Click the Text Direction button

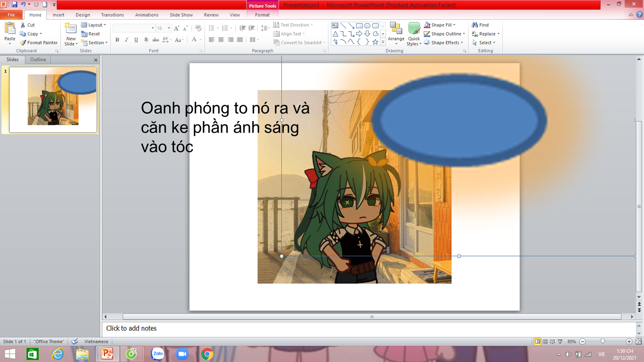coord(293,25)
